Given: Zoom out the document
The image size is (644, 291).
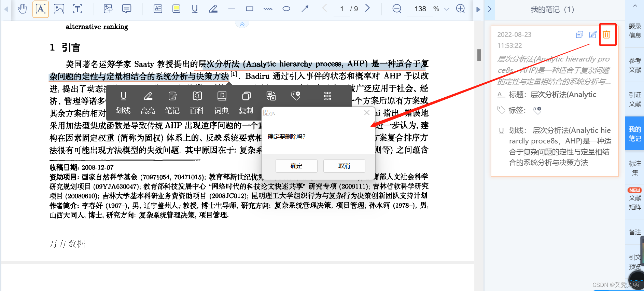Looking at the screenshot, I should click(397, 9).
